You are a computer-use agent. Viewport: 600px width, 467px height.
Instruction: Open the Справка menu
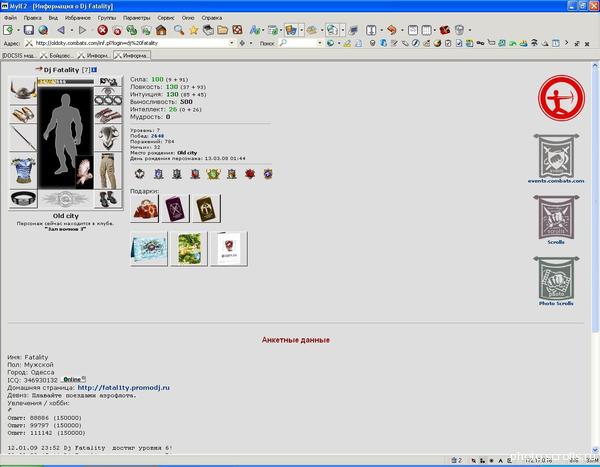[212, 18]
